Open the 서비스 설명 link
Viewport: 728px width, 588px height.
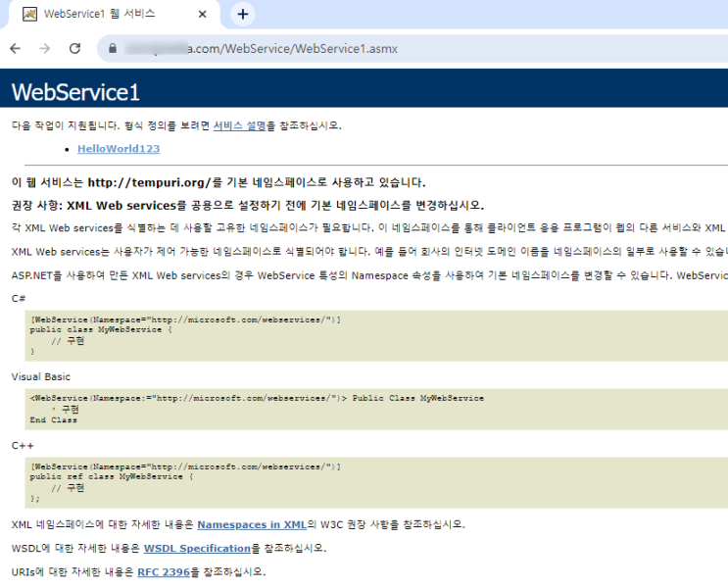(240, 125)
